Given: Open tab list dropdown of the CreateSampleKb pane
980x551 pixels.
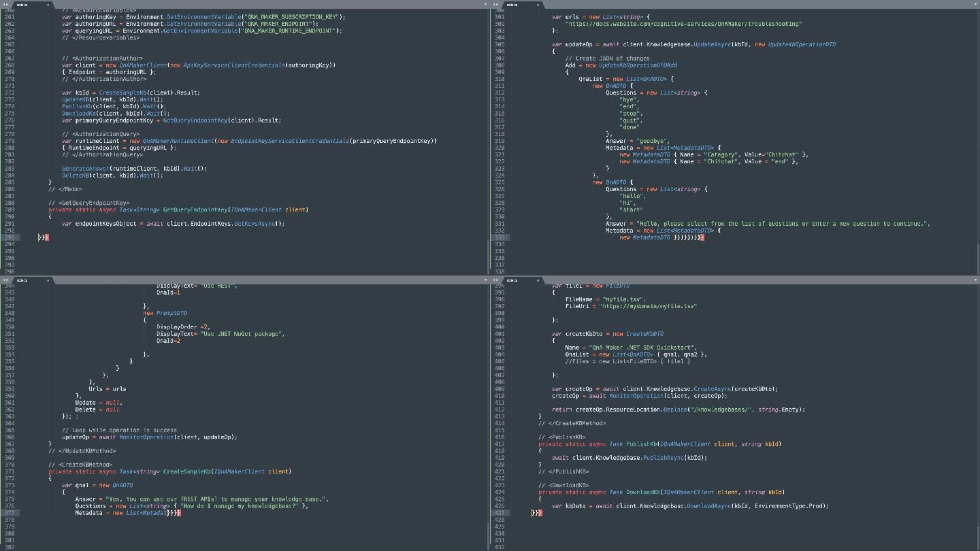Looking at the screenshot, I should (x=485, y=280).
